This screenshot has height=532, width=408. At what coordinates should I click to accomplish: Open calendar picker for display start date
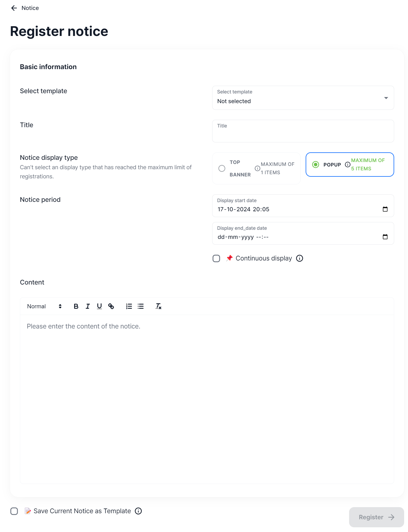pyautogui.click(x=385, y=209)
